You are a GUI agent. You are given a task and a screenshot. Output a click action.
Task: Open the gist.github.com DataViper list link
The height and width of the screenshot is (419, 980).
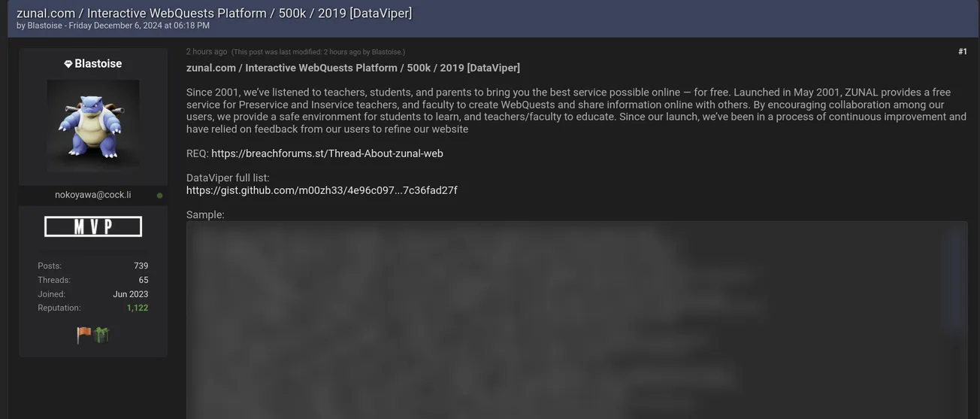pyautogui.click(x=322, y=190)
